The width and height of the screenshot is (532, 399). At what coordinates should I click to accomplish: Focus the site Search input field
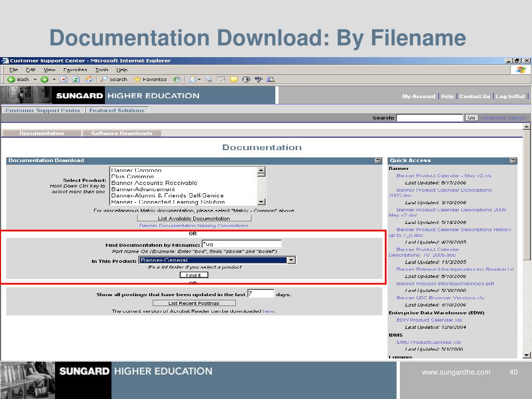(430, 118)
